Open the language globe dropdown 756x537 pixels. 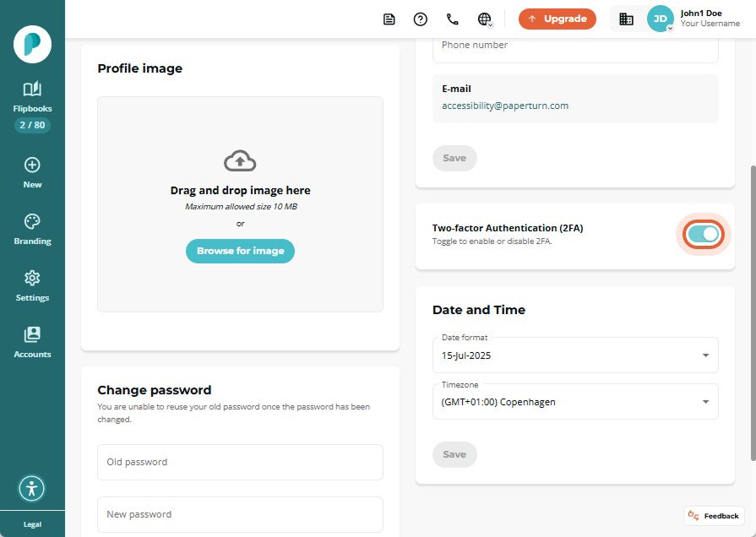click(485, 19)
